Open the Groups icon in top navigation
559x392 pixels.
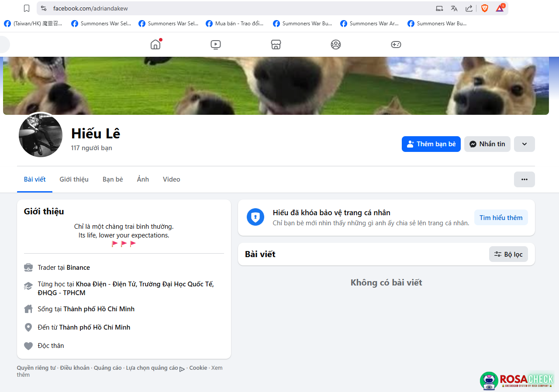336,45
